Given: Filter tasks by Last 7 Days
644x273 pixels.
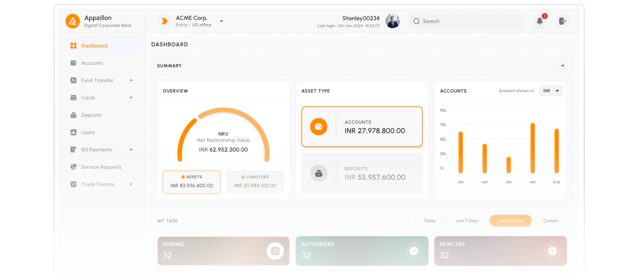Looking at the screenshot, I should pos(467,221).
